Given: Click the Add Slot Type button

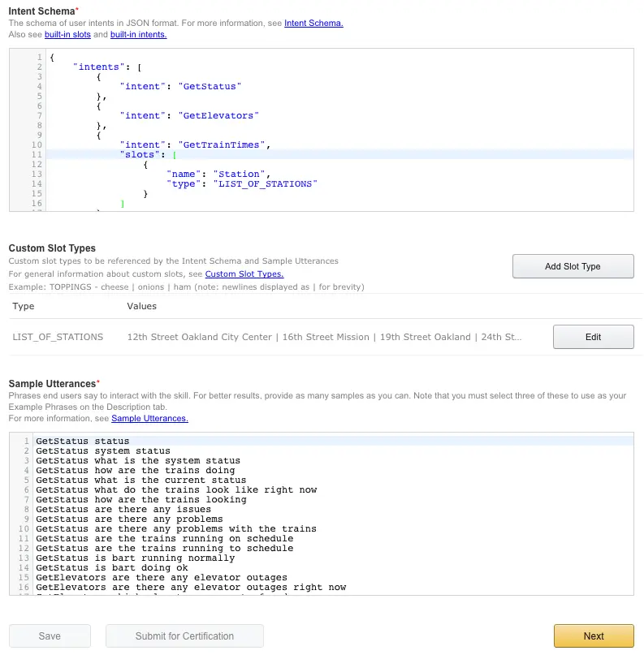Looking at the screenshot, I should [x=573, y=266].
